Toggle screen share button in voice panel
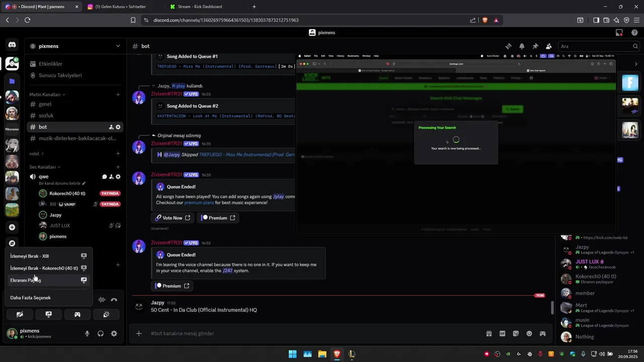This screenshot has width=644, height=362. click(49, 314)
